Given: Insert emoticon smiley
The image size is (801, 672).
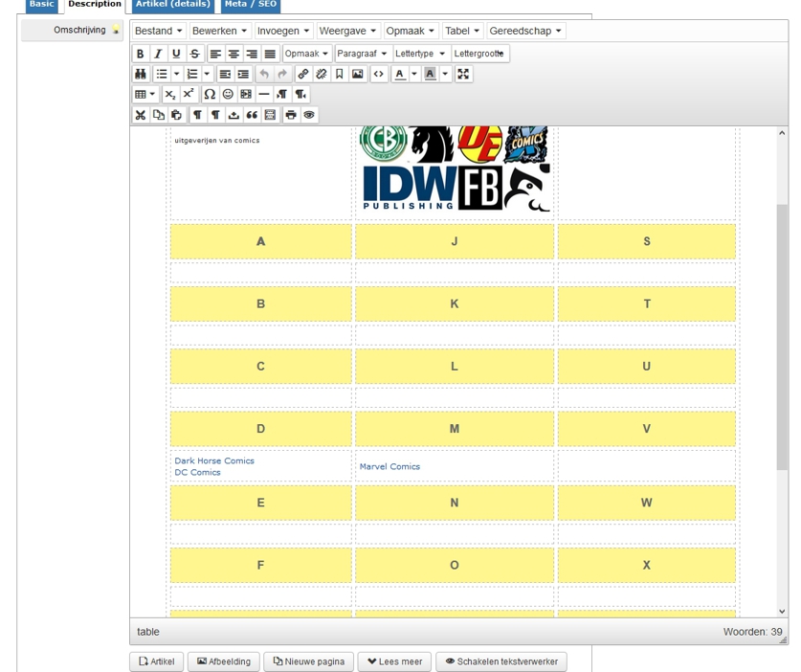Looking at the screenshot, I should [x=228, y=94].
